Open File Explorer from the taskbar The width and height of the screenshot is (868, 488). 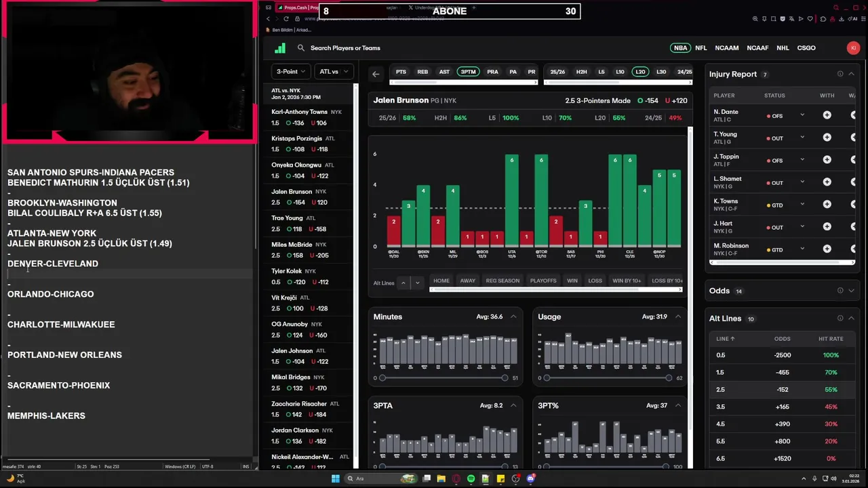(x=441, y=479)
